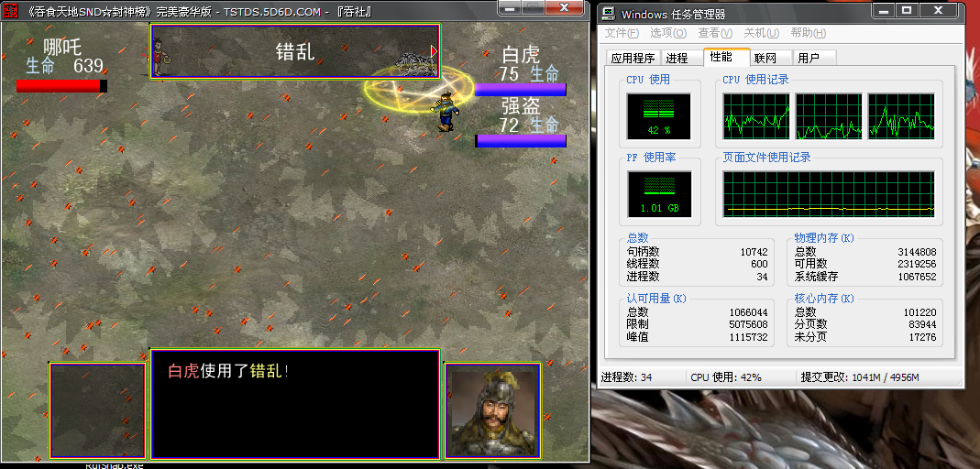Screen dimensions: 980x469
Task: Click the 错乱 skill name banner
Action: (295, 51)
